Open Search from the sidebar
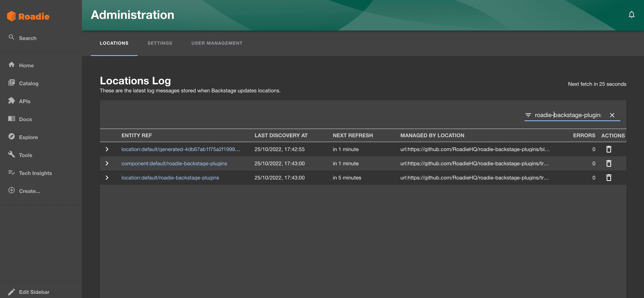 coord(27,38)
